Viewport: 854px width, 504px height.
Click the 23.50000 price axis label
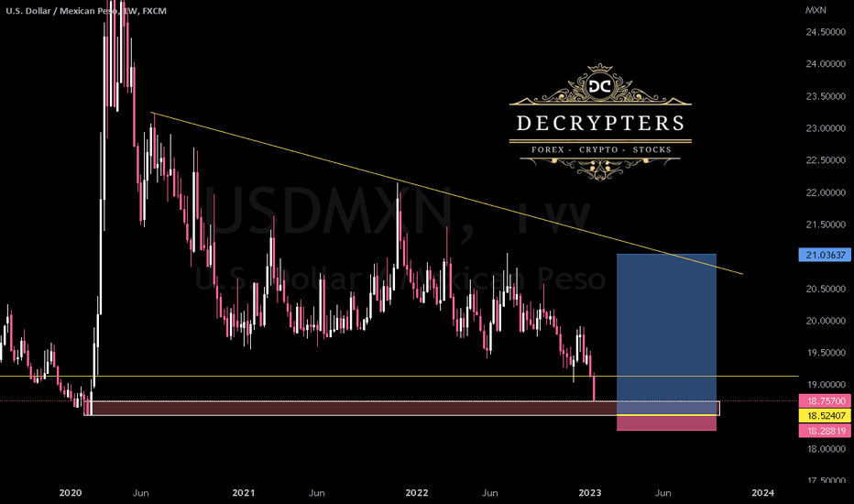click(826, 96)
